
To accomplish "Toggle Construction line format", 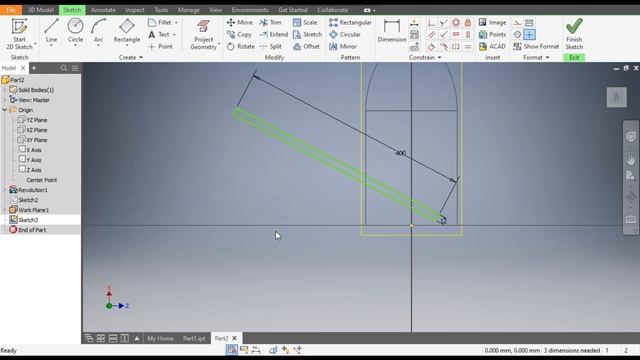I will click(x=517, y=22).
